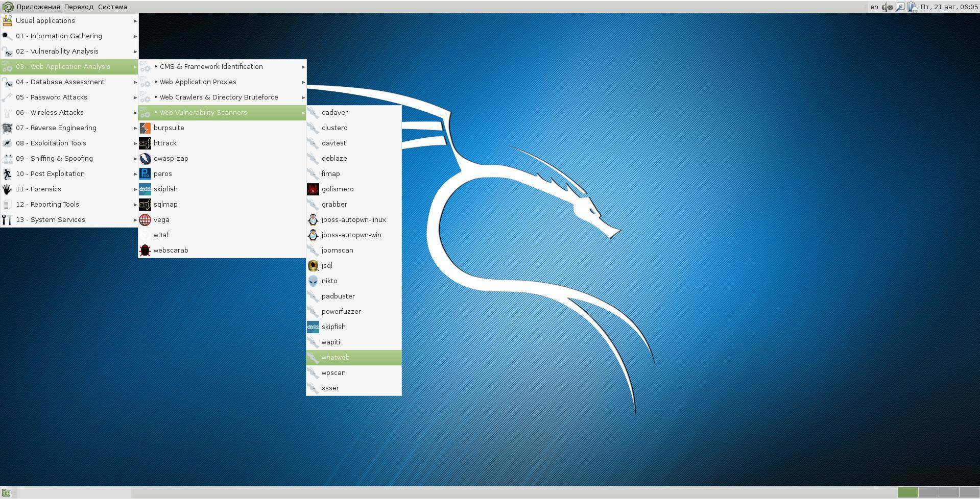Open the Переход menu
Image resolution: width=980 pixels, height=499 pixels.
79,7
